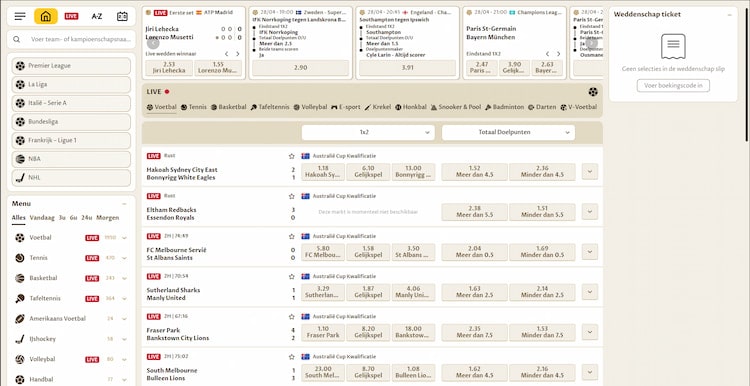Select the 3.91 Southampton combo odds

(x=408, y=68)
